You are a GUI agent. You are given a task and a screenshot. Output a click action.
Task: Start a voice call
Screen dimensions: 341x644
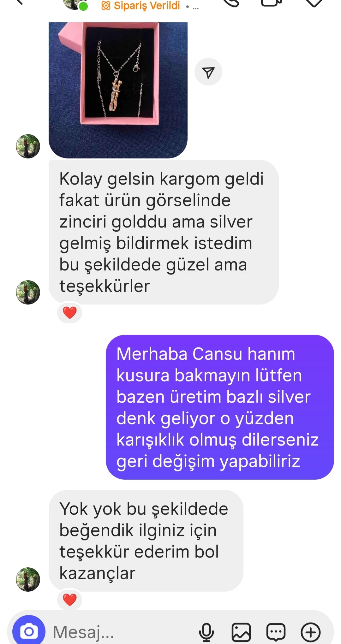231,3
